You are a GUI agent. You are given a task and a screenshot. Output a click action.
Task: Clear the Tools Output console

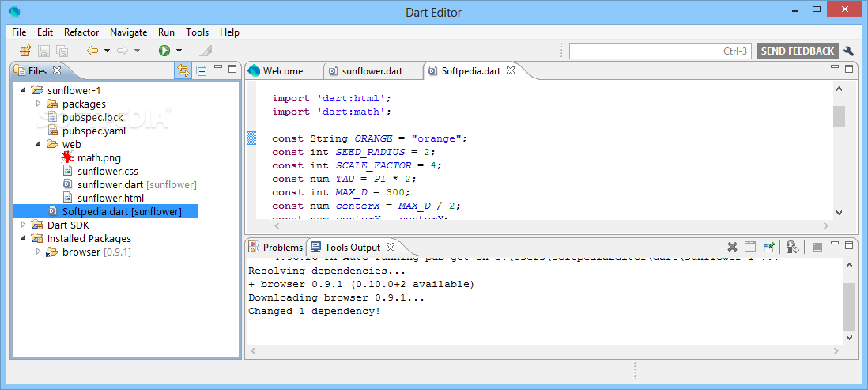point(750,247)
